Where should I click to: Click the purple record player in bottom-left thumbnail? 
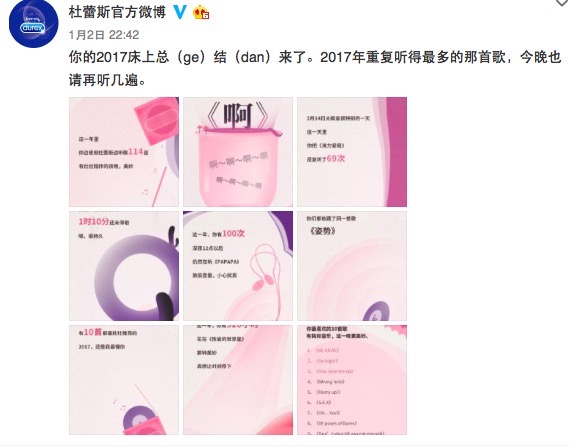pyautogui.click(x=143, y=419)
